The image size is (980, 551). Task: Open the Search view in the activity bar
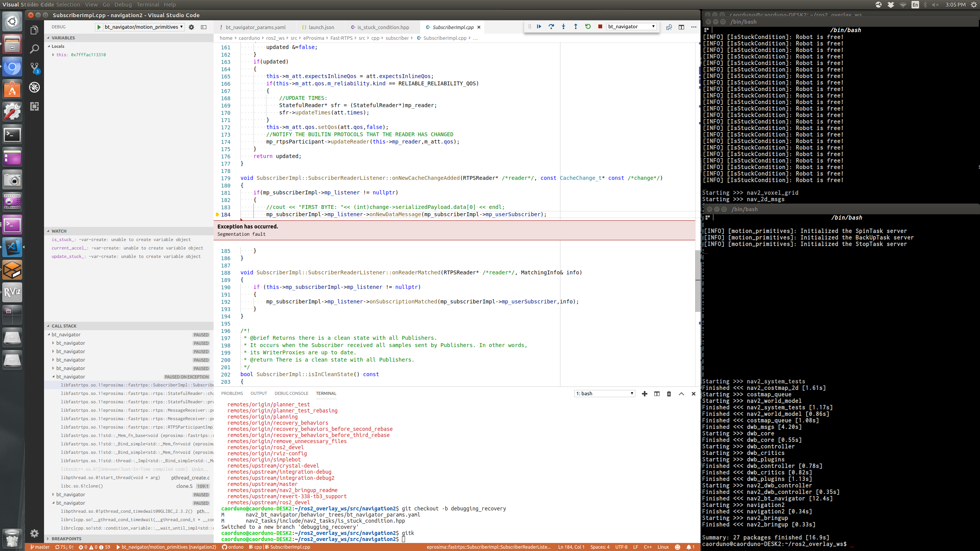pos(34,48)
